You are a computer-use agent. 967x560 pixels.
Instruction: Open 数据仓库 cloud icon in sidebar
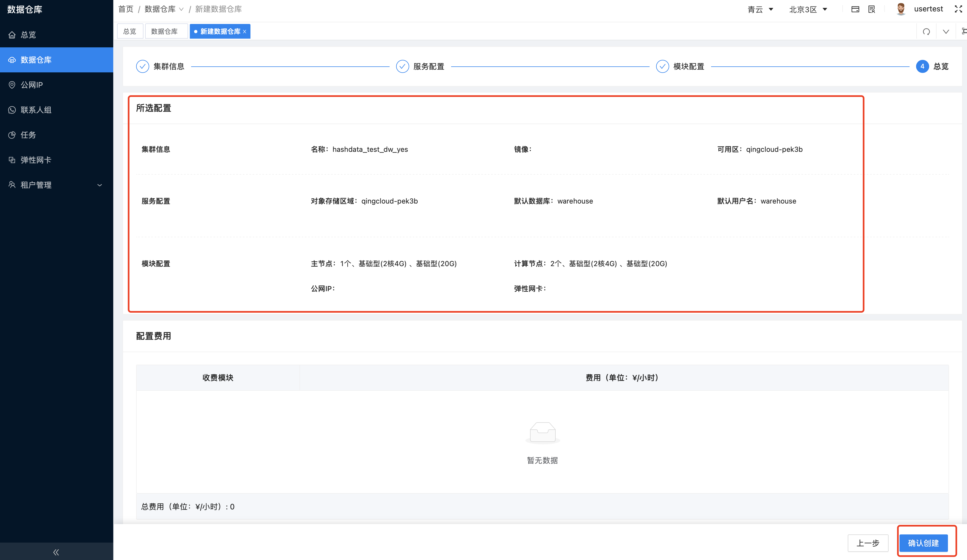[12, 59]
